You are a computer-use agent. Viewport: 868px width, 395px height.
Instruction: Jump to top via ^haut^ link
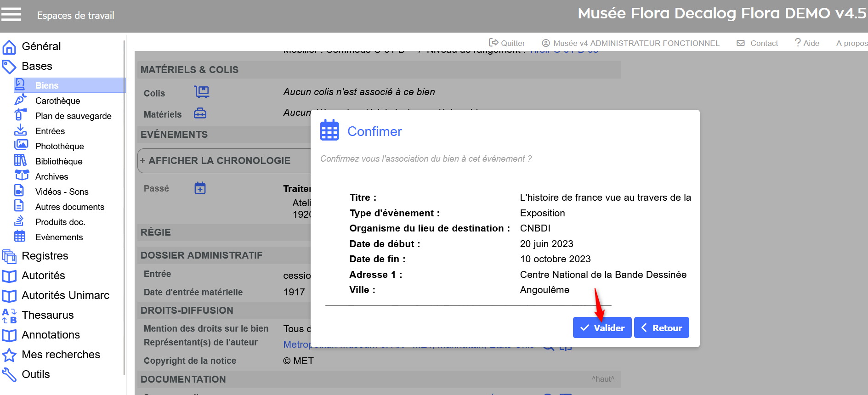(602, 379)
